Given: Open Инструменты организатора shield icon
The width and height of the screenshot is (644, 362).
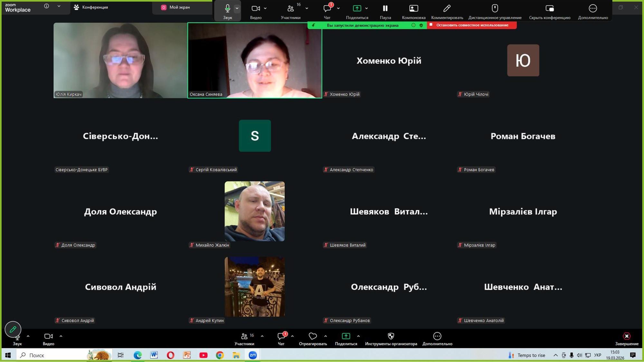Looking at the screenshot, I should [391, 336].
